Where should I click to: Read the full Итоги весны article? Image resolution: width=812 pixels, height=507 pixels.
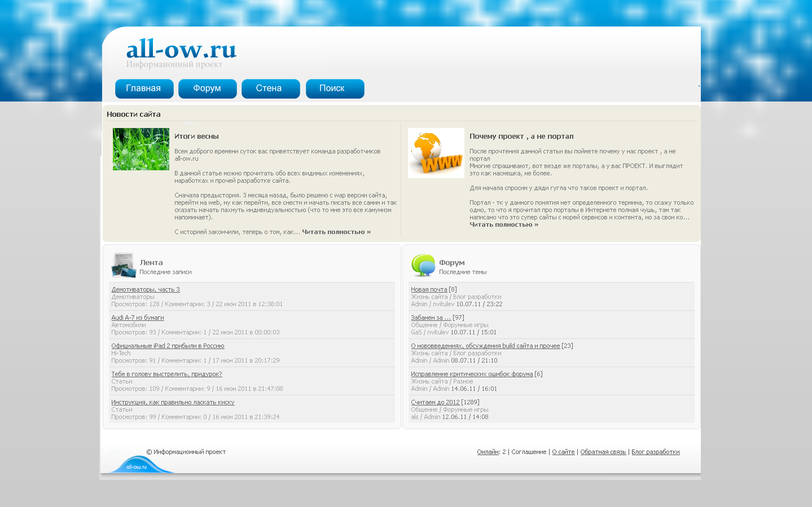336,232
